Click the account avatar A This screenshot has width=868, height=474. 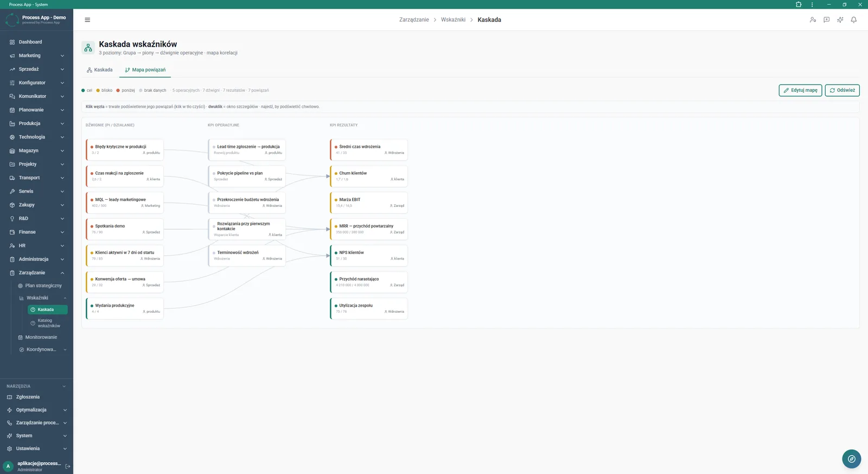click(8, 466)
